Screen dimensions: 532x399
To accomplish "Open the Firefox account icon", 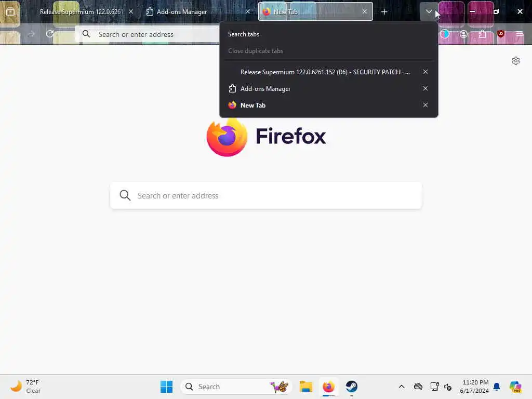I will click(463, 34).
